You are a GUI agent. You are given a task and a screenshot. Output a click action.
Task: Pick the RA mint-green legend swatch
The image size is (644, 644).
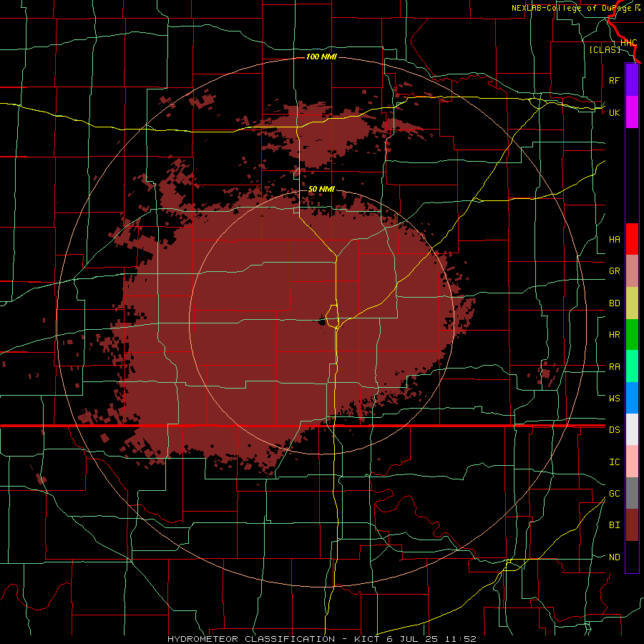click(x=632, y=366)
